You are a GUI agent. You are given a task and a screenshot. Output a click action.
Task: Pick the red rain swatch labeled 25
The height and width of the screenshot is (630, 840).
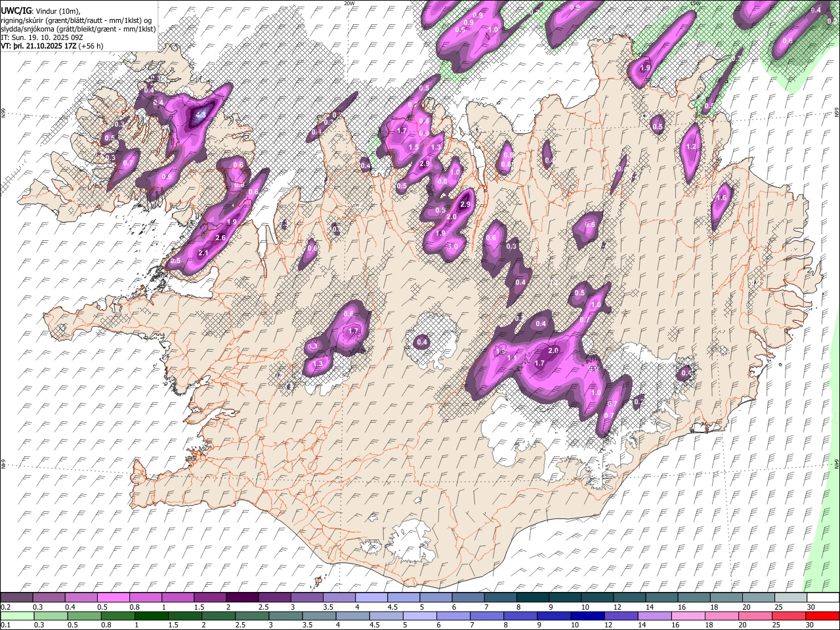[789, 616]
